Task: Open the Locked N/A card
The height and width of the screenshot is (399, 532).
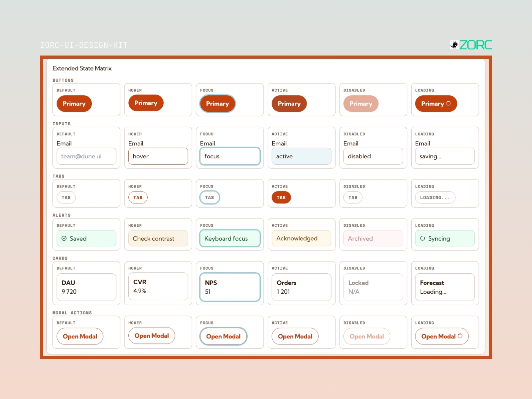Action: (x=373, y=287)
